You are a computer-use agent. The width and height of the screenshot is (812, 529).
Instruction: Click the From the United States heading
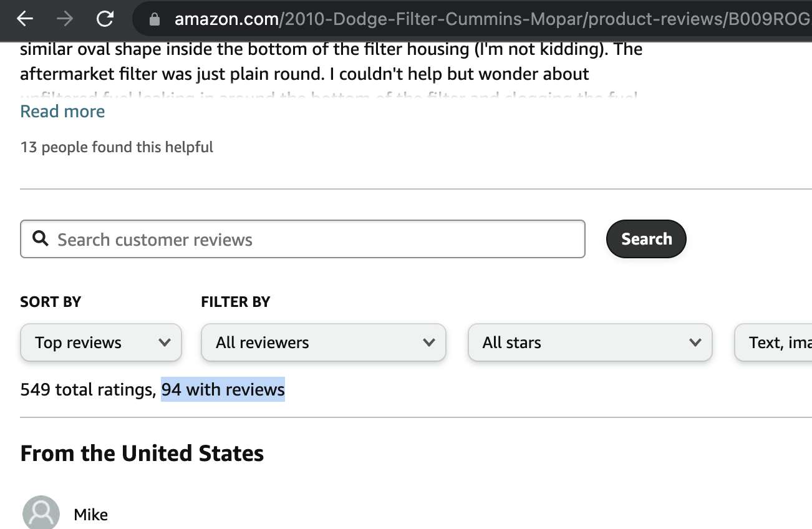pos(142,454)
